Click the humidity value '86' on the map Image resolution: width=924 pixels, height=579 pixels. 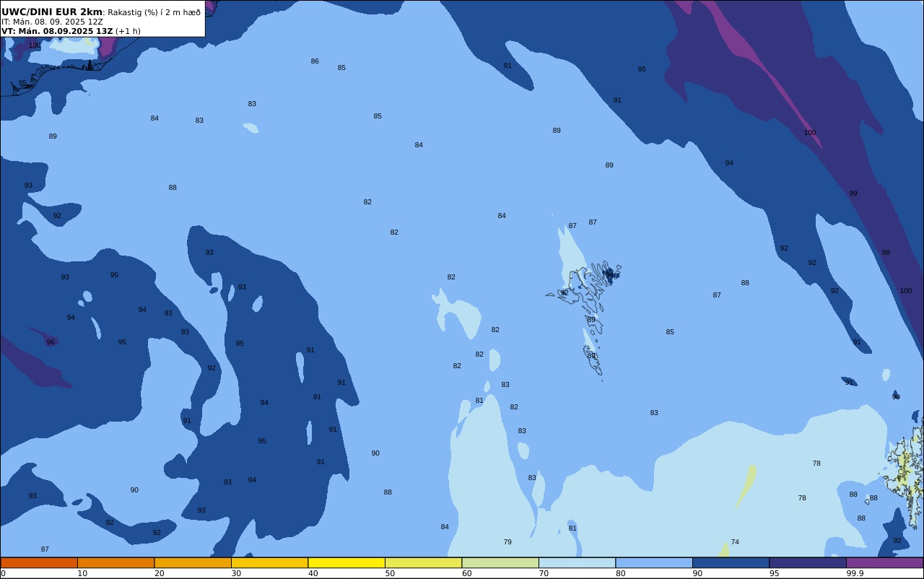point(315,61)
